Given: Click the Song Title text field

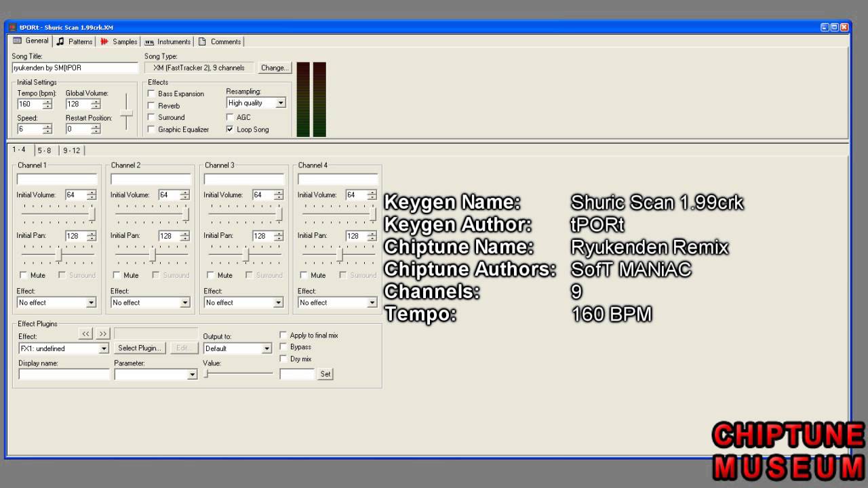Looking at the screenshot, I should pos(75,68).
